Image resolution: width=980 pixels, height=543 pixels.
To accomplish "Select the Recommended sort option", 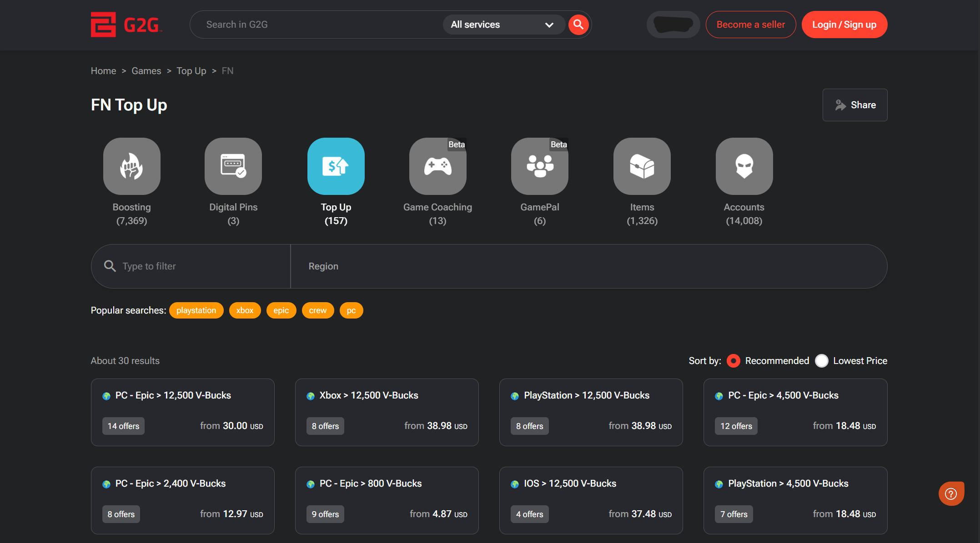I will pos(733,361).
